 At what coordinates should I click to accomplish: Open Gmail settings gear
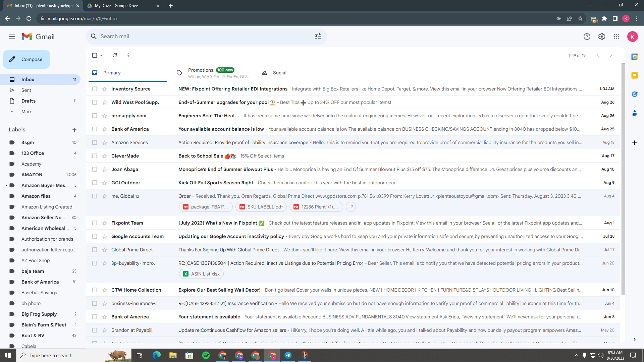point(602,37)
